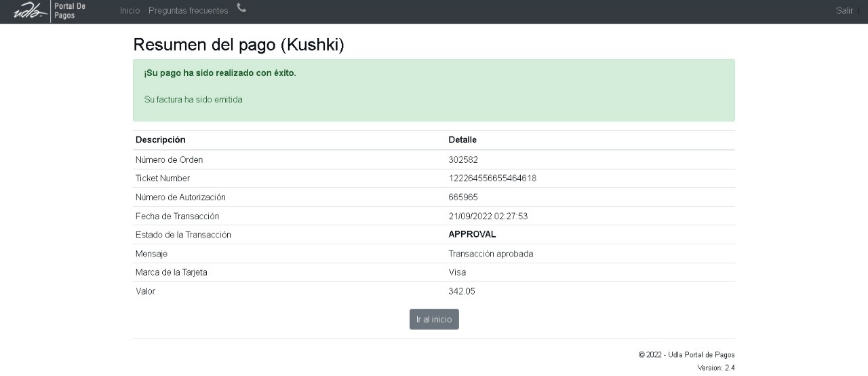Click the 'Resumen del pago (Kushki)' heading

(239, 45)
